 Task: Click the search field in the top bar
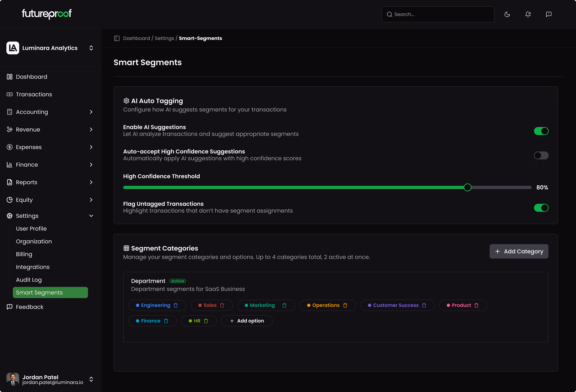[x=437, y=14]
